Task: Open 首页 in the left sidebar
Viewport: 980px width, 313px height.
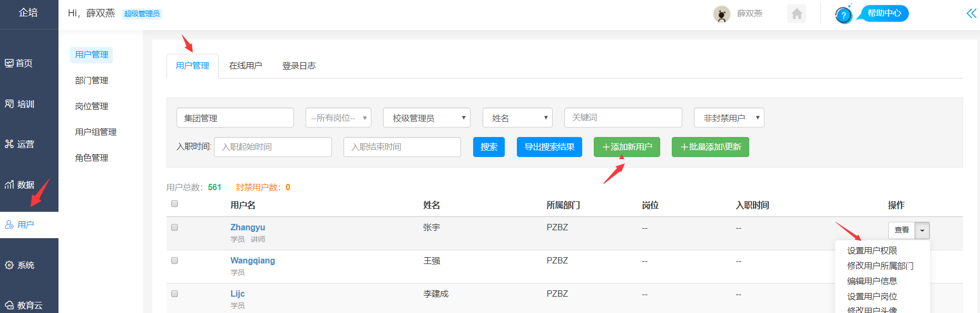Action: point(19,63)
